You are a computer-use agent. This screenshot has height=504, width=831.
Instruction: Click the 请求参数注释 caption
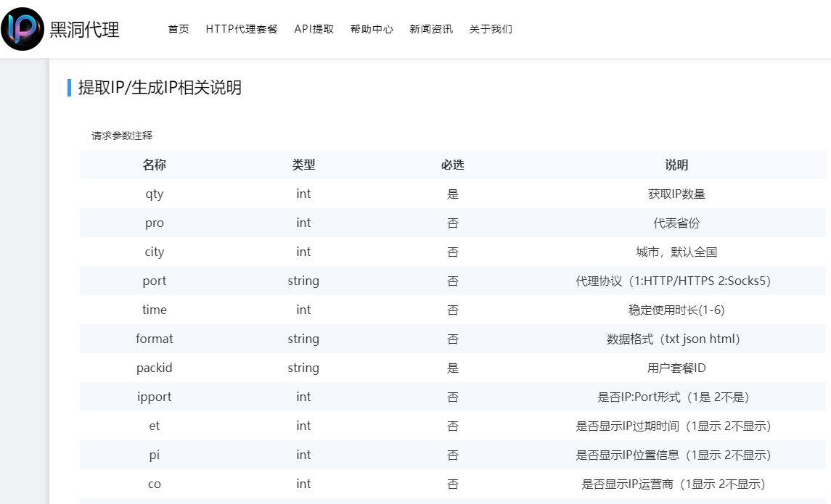[122, 136]
